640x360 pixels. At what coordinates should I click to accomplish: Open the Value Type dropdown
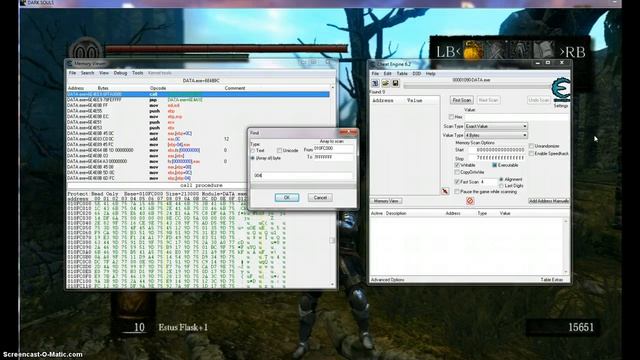pos(496,135)
